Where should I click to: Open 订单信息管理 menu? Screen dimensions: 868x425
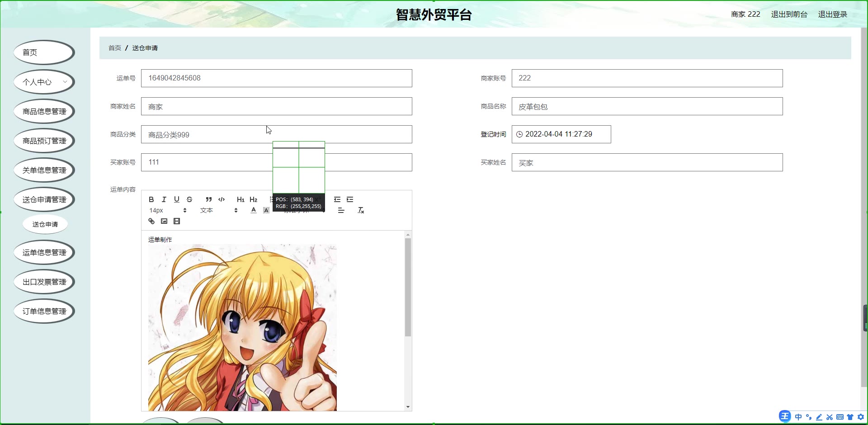tap(44, 311)
